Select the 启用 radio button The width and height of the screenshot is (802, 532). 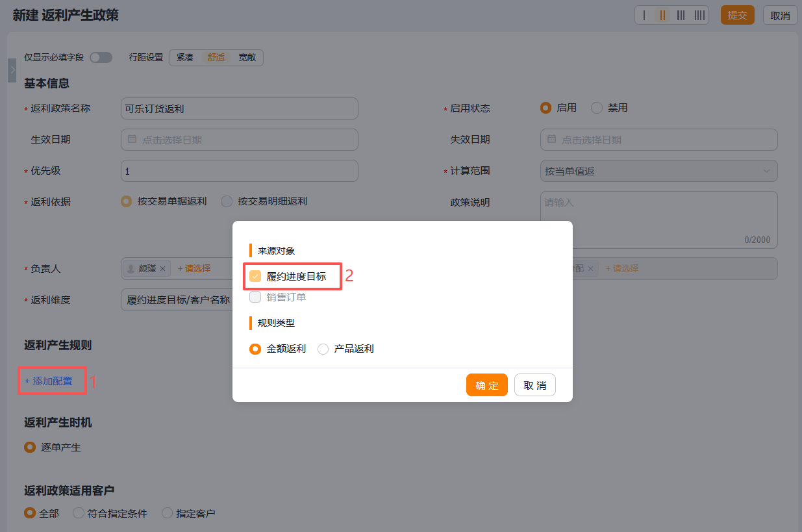(x=546, y=108)
